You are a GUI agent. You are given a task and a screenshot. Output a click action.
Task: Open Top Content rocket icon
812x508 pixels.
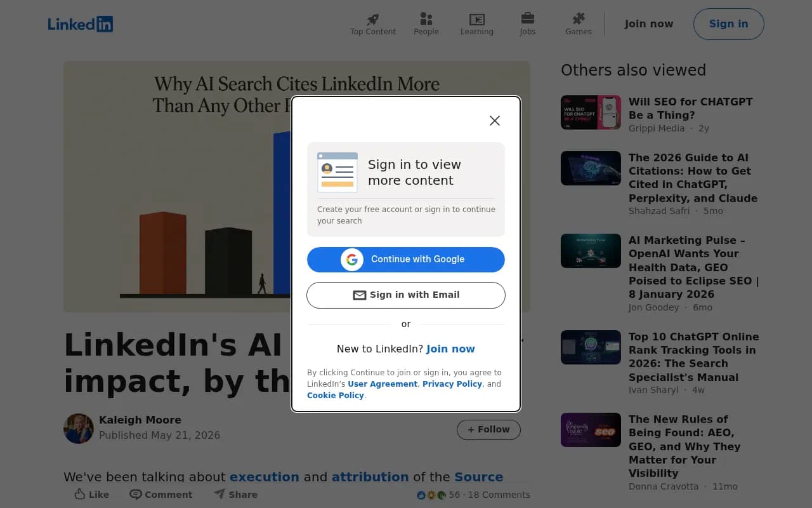tap(373, 19)
